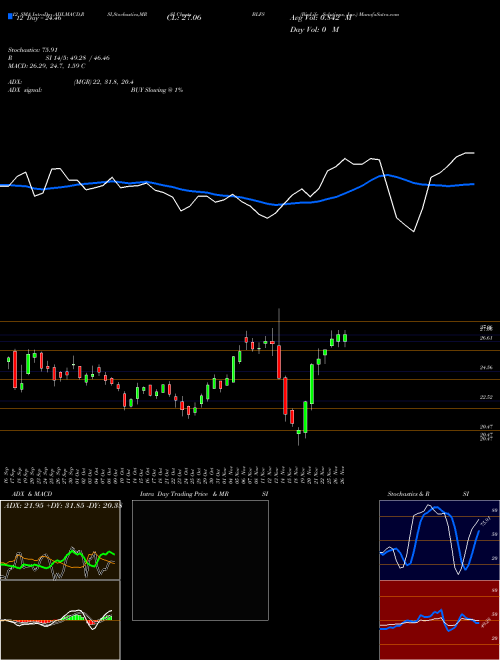
Task: Click the 'Avg Vol: 0.342 M' label
Action: point(321,18)
